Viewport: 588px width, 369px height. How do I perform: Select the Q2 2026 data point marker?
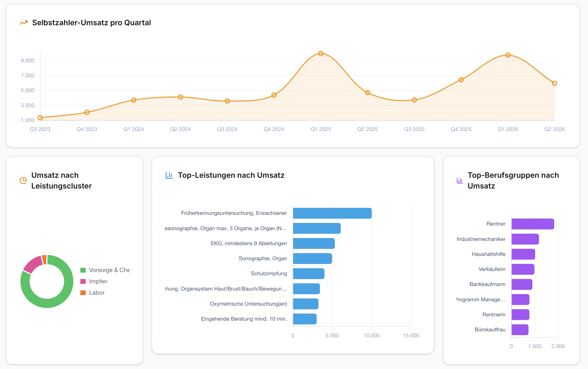coord(555,83)
